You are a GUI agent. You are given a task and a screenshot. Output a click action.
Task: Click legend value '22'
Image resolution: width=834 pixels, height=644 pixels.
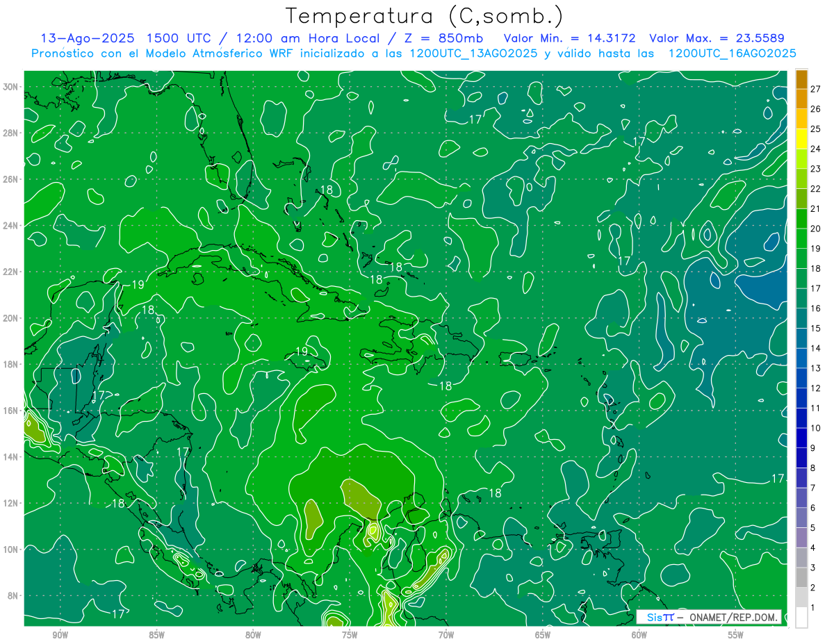pyautogui.click(x=816, y=189)
